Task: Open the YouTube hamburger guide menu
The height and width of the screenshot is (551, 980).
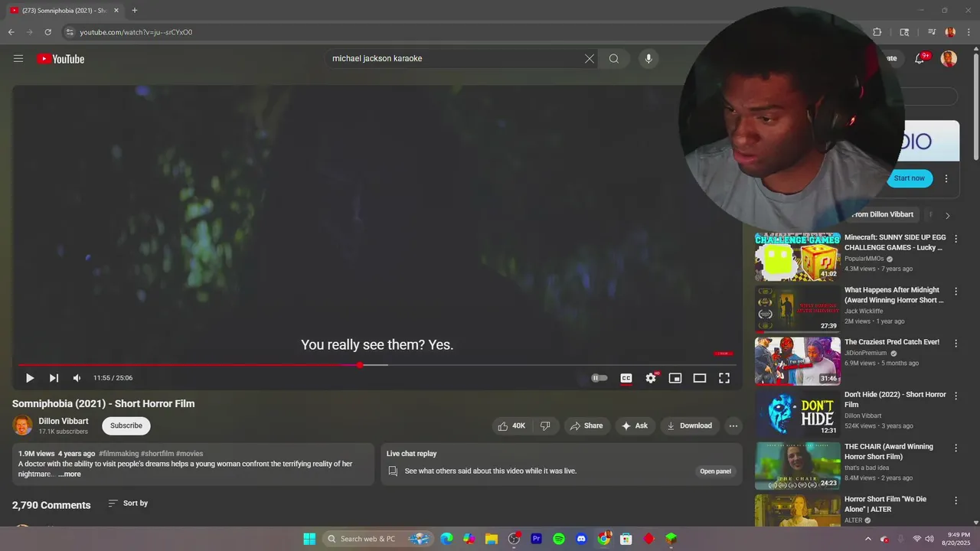Action: click(x=18, y=59)
